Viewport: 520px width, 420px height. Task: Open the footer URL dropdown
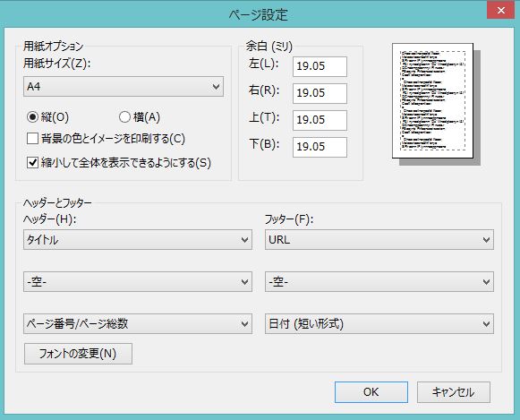point(379,239)
